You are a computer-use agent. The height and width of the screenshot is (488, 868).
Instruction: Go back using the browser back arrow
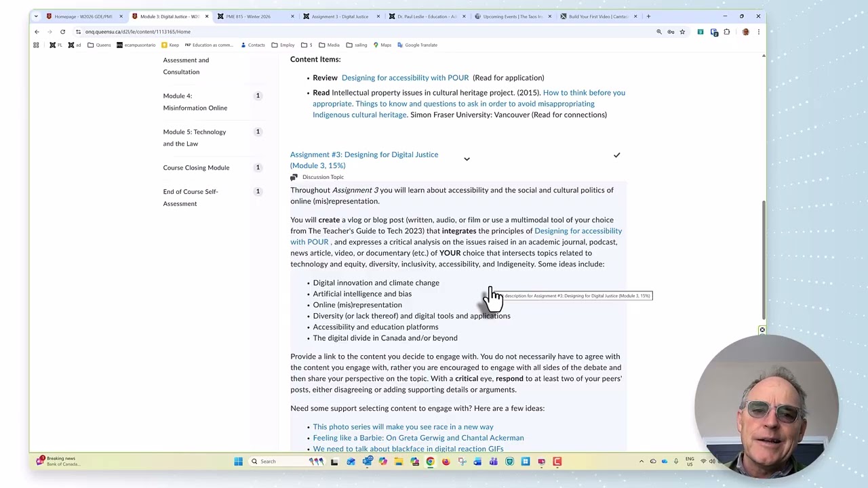click(37, 32)
